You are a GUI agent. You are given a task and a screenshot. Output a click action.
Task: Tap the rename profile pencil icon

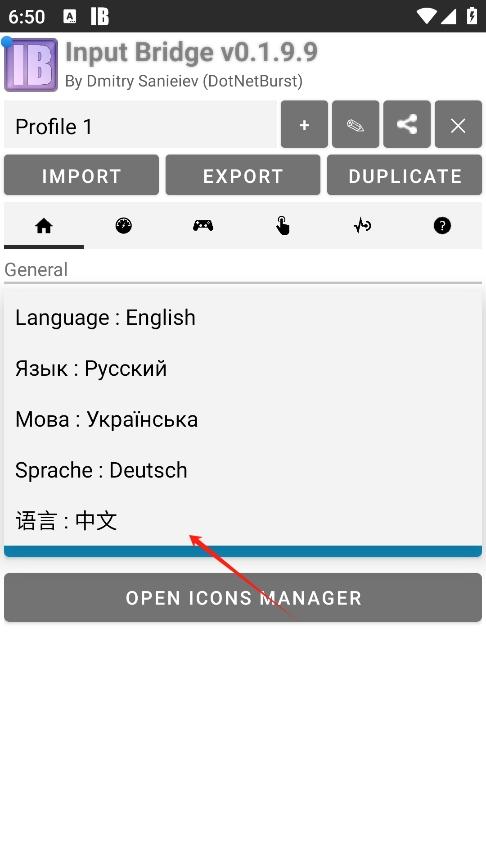[355, 125]
